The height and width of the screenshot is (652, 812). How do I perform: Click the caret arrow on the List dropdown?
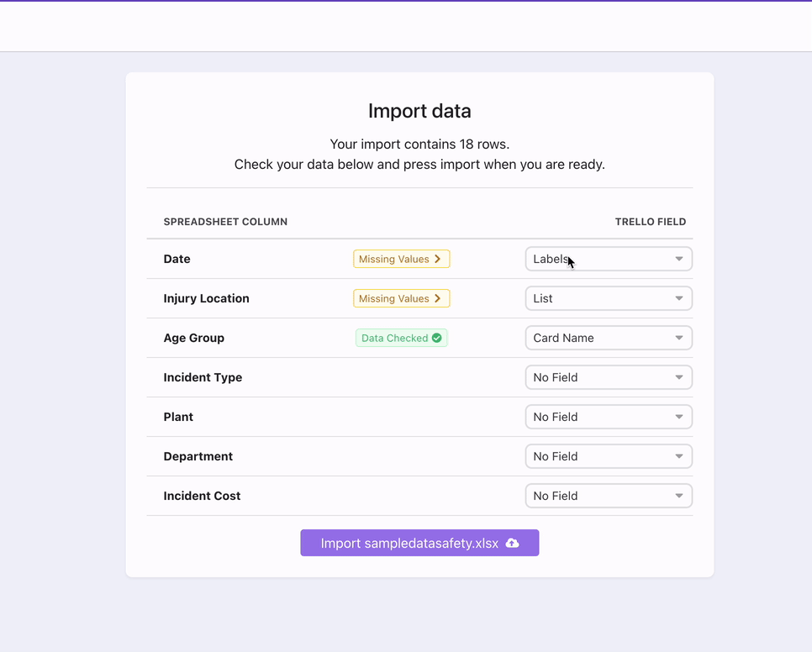coord(678,298)
